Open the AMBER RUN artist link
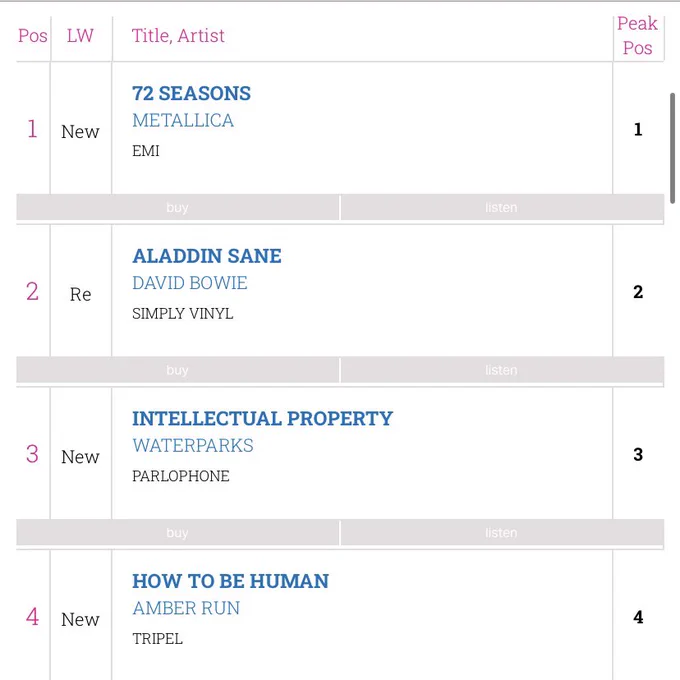Viewport: 680px width, 680px height. click(x=186, y=608)
